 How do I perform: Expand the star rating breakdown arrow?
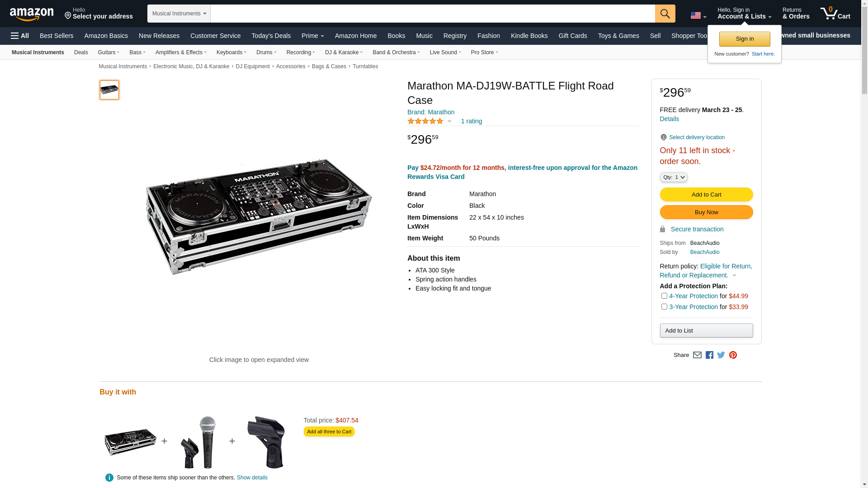coord(449,121)
